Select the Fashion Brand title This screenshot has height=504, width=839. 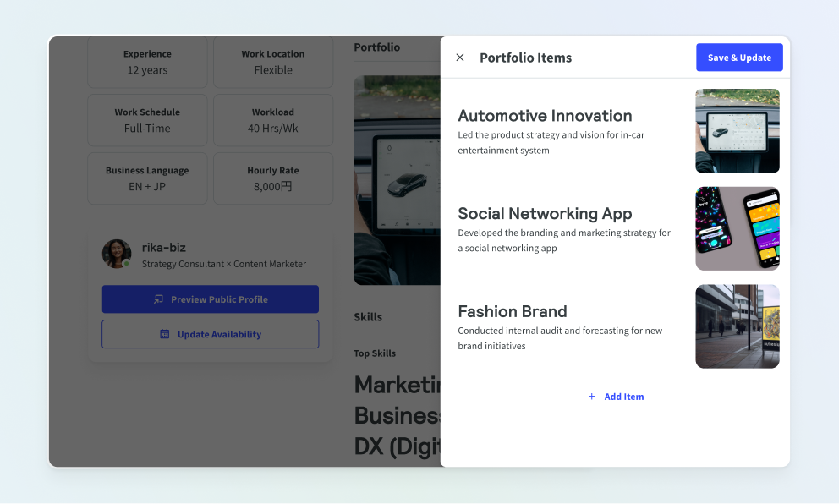[512, 311]
